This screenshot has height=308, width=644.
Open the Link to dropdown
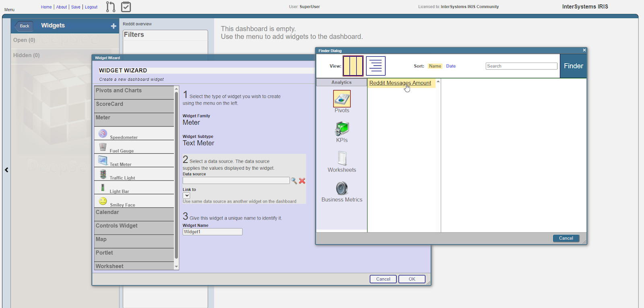tap(187, 195)
